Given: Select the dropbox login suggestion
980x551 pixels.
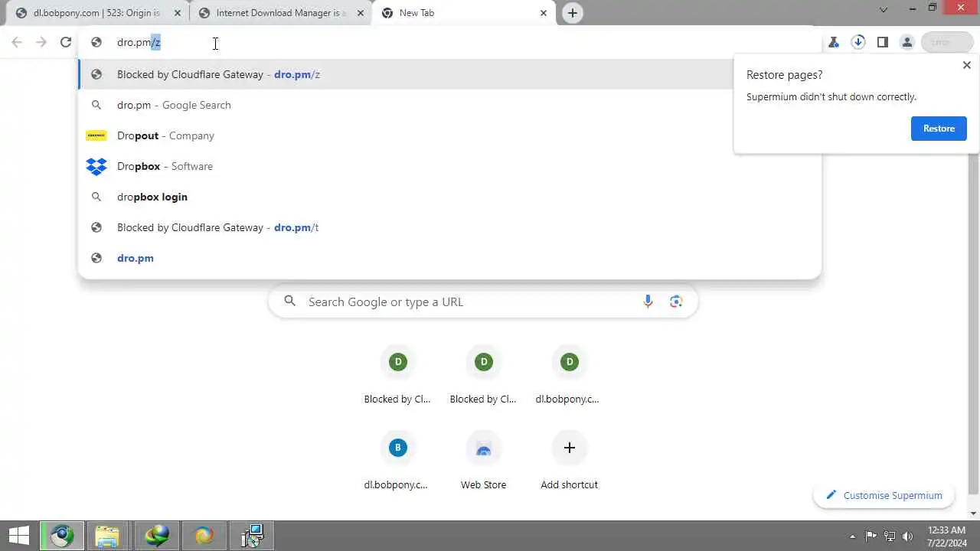Looking at the screenshot, I should 449,197.
